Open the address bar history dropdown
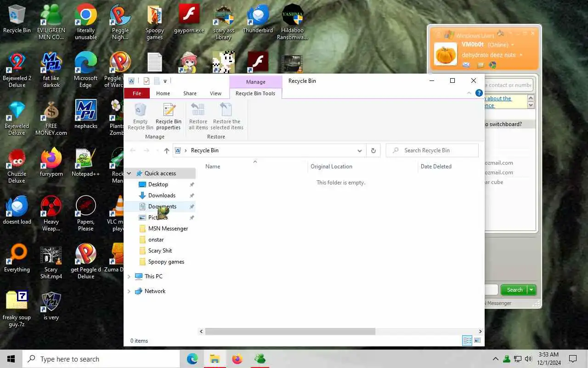Viewport: 588px width, 368px height. [359, 150]
